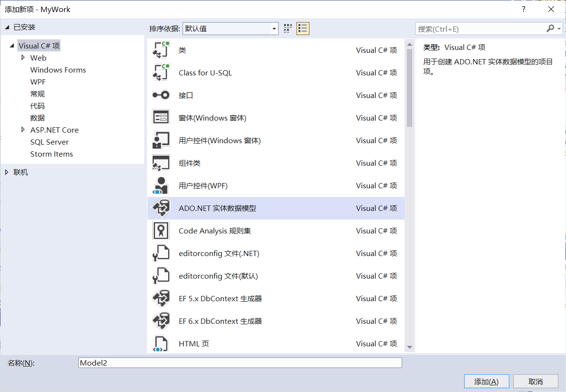
Task: Select the Windows Forms category
Action: click(x=58, y=70)
